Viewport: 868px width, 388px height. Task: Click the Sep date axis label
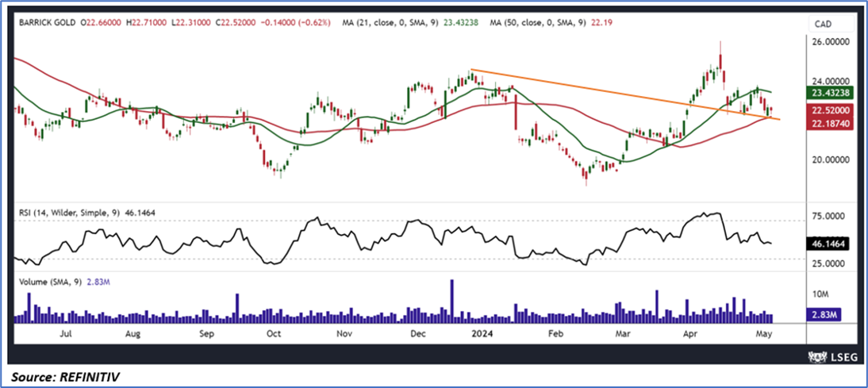pos(206,334)
